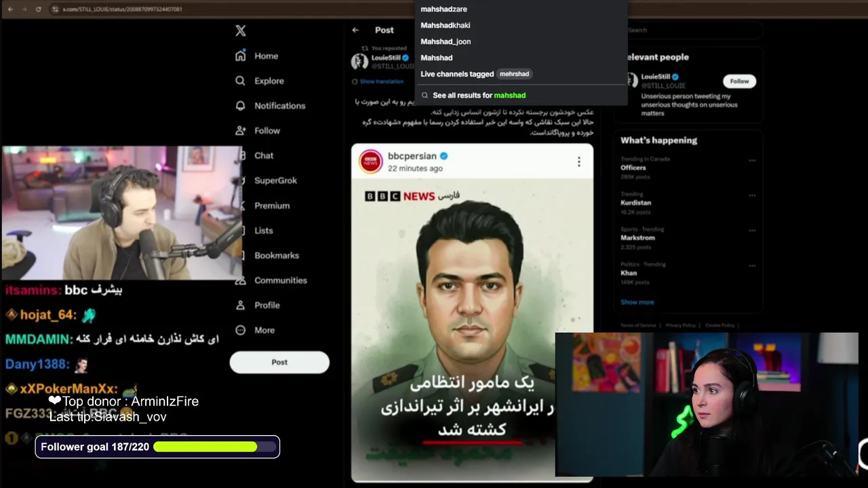Click the blue verified badge beside bbcpersian
868x488 pixels.
point(443,156)
